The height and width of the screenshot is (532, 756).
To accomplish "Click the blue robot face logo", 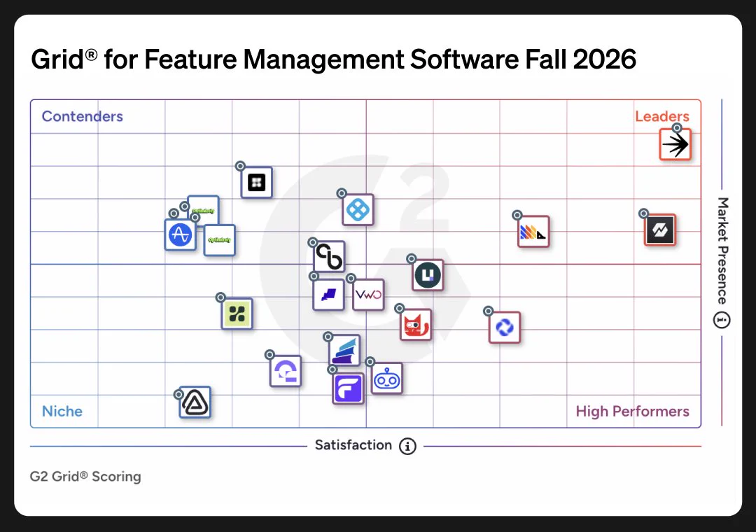I will click(x=386, y=379).
